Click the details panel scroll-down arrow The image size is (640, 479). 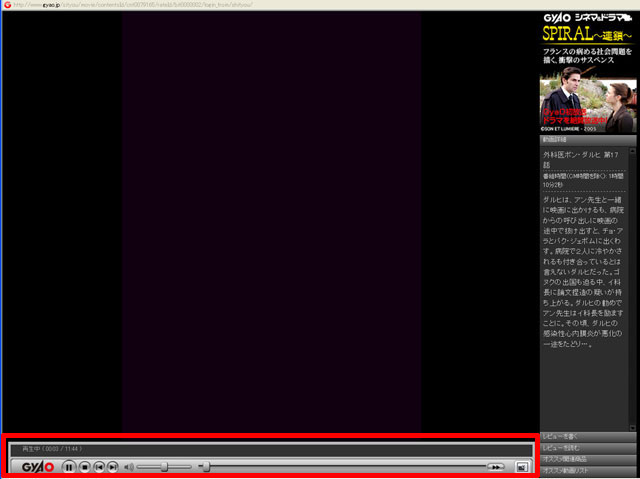coord(633,428)
